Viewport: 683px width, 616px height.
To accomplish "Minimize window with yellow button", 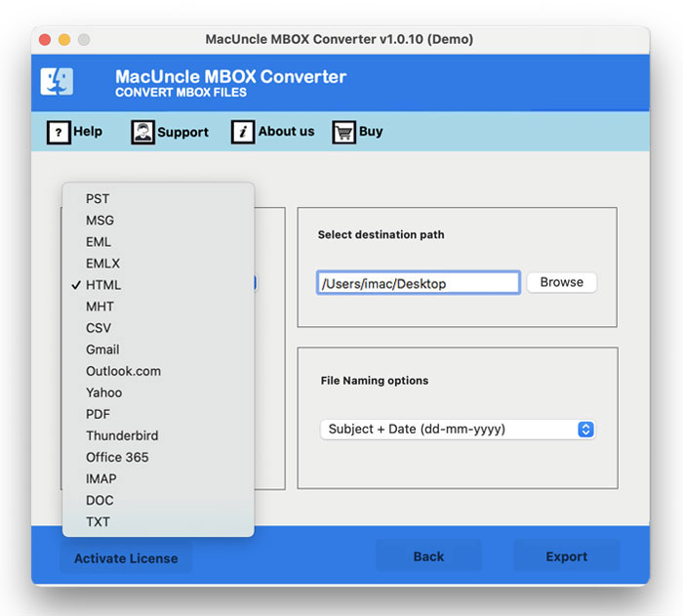I will click(64, 40).
